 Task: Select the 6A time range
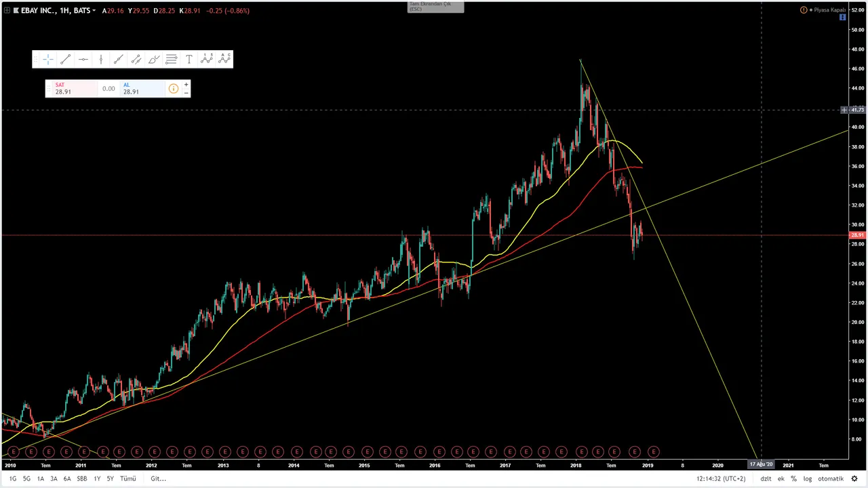point(67,479)
